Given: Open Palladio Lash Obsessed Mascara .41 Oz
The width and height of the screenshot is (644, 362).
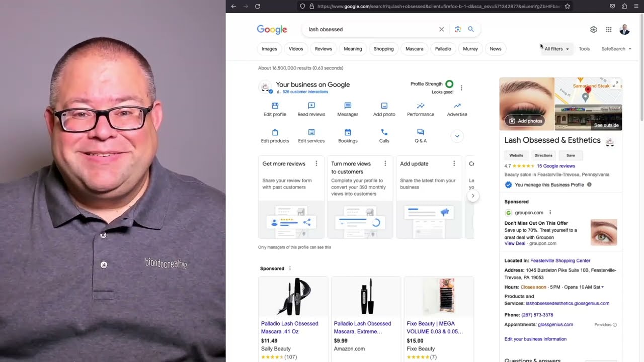Looking at the screenshot, I should tap(290, 327).
